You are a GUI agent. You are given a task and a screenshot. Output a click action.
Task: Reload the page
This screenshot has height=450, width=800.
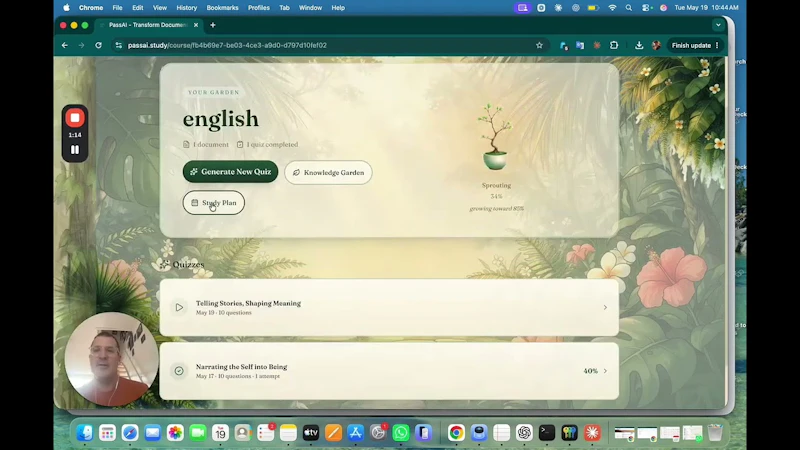pos(98,45)
